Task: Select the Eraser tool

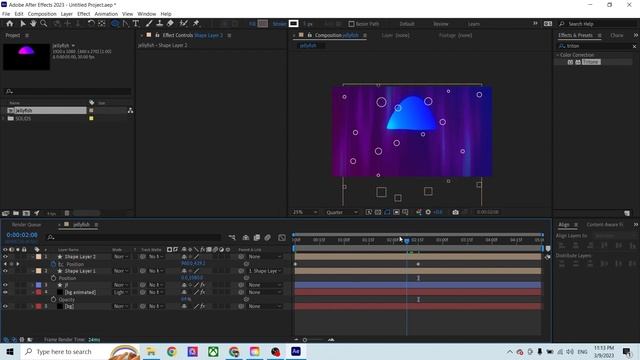Action: (x=170, y=24)
